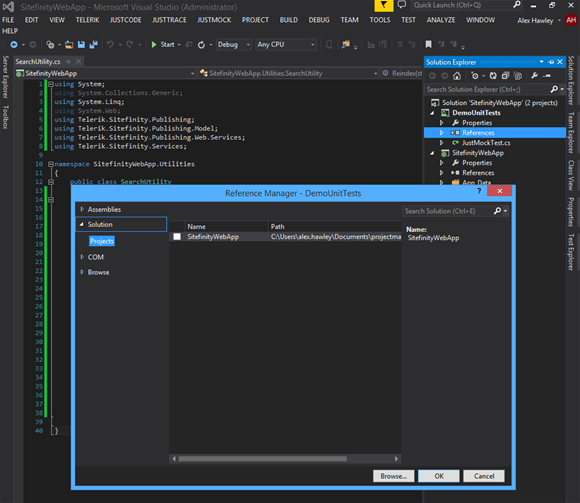Open the Toolbox side tab
This screenshot has height=503, width=580.
point(5,117)
